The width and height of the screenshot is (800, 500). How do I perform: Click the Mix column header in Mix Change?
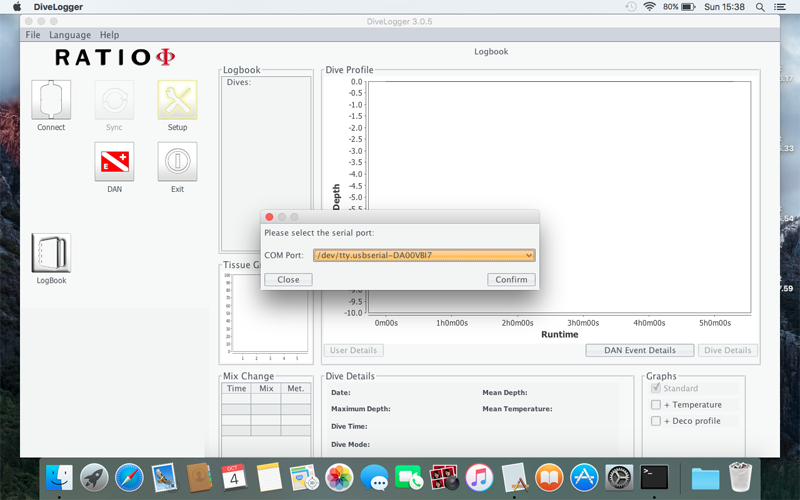(x=266, y=388)
